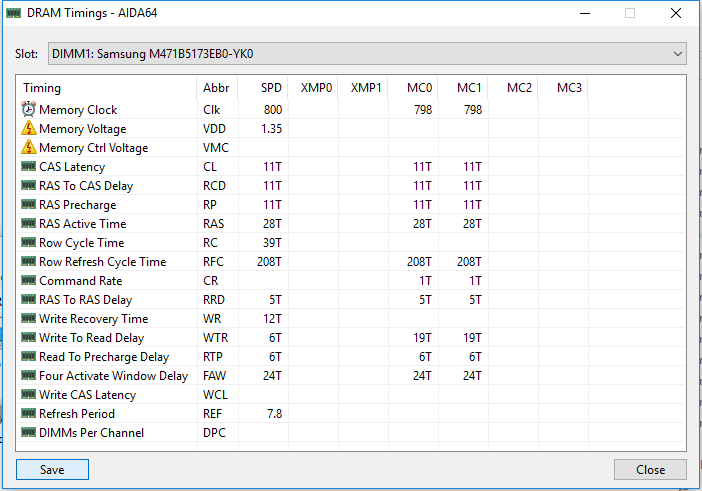This screenshot has height=491, width=702.
Task: Click the AIDA64 title bar app icon
Action: pyautogui.click(x=13, y=13)
